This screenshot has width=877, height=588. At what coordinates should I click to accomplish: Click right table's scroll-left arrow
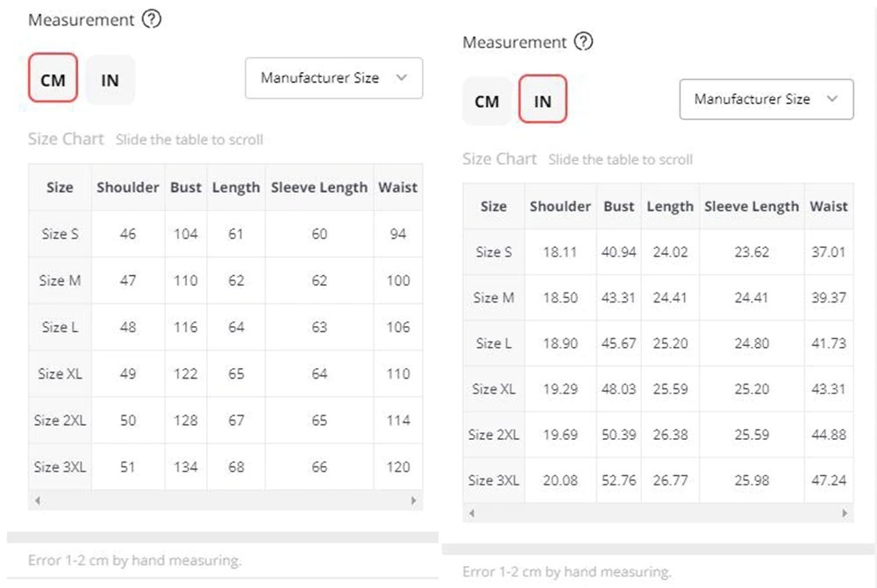click(x=471, y=514)
